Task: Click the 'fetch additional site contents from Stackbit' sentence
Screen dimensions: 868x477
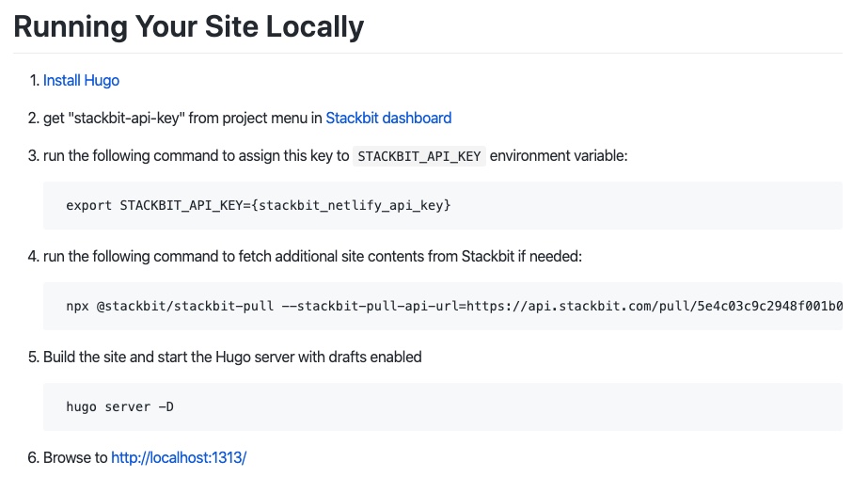Action: (312, 257)
